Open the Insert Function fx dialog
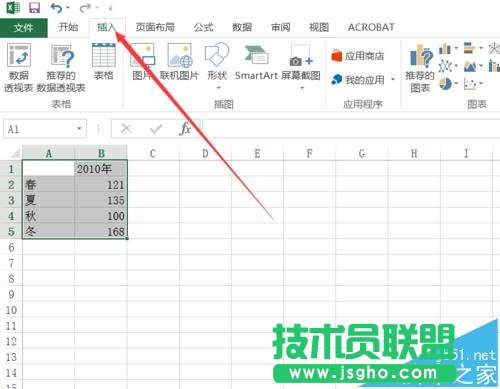Image resolution: width=500 pixels, height=389 pixels. (x=185, y=129)
